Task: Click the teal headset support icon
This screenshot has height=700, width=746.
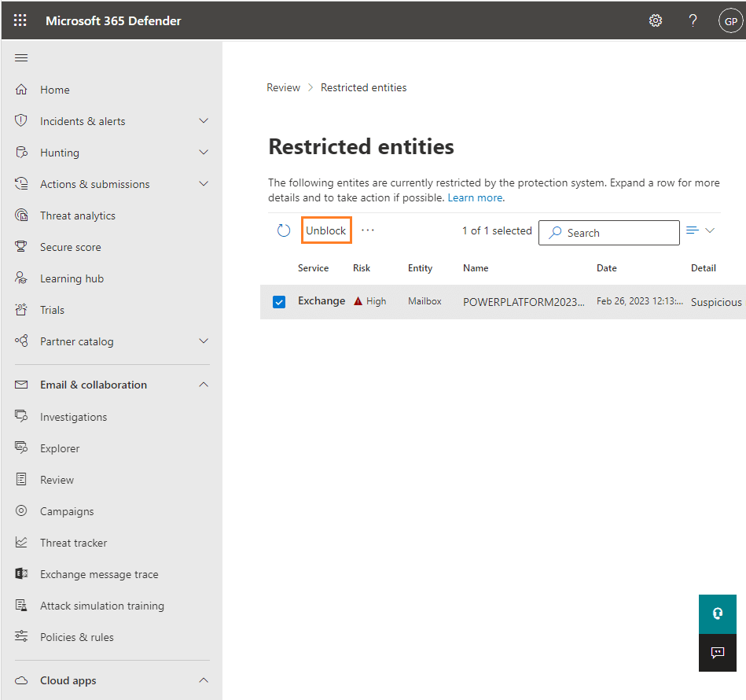Action: pos(717,613)
